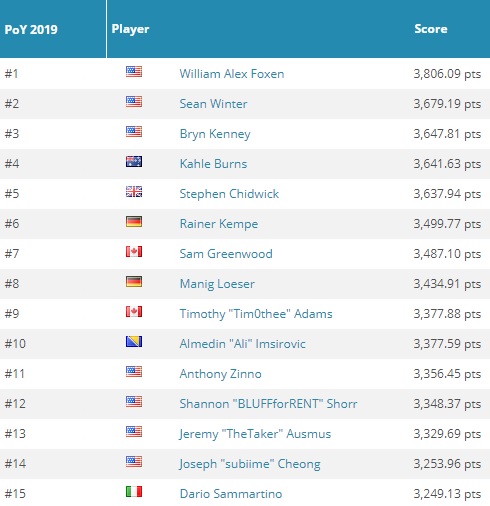Open Anthony Zinno's profile
Image resolution: width=490 pixels, height=506 pixels.
point(220,374)
